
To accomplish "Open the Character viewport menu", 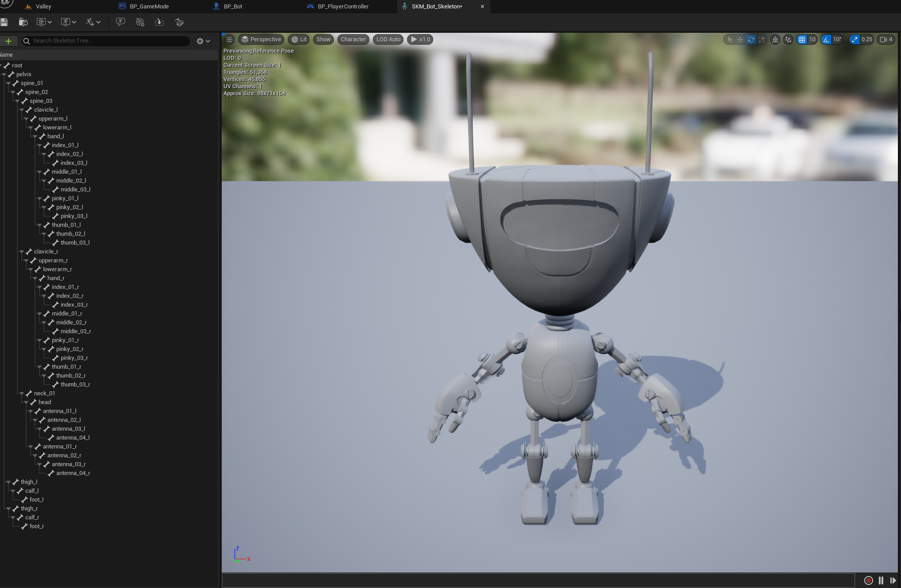I will pyautogui.click(x=353, y=39).
